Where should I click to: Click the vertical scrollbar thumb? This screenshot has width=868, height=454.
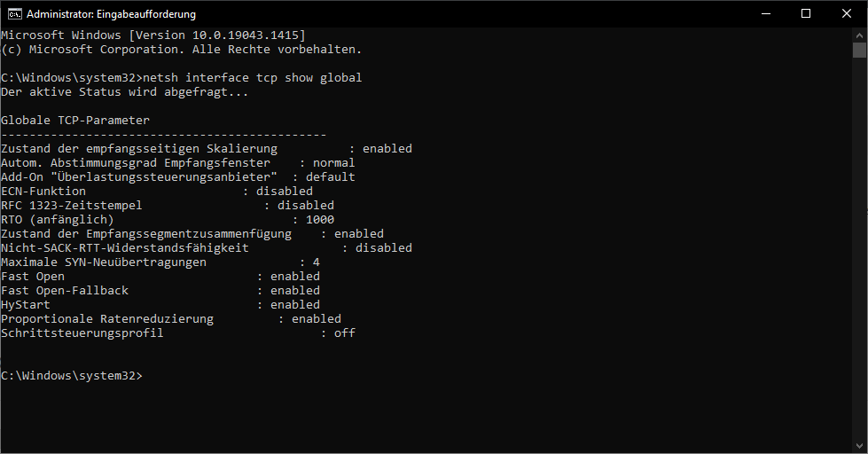tap(859, 50)
